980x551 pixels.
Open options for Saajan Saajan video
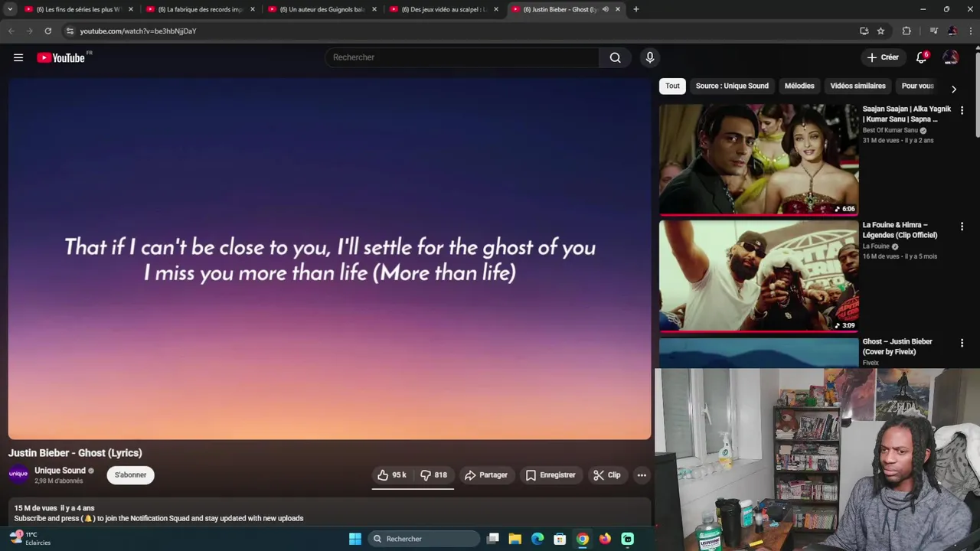962,110
